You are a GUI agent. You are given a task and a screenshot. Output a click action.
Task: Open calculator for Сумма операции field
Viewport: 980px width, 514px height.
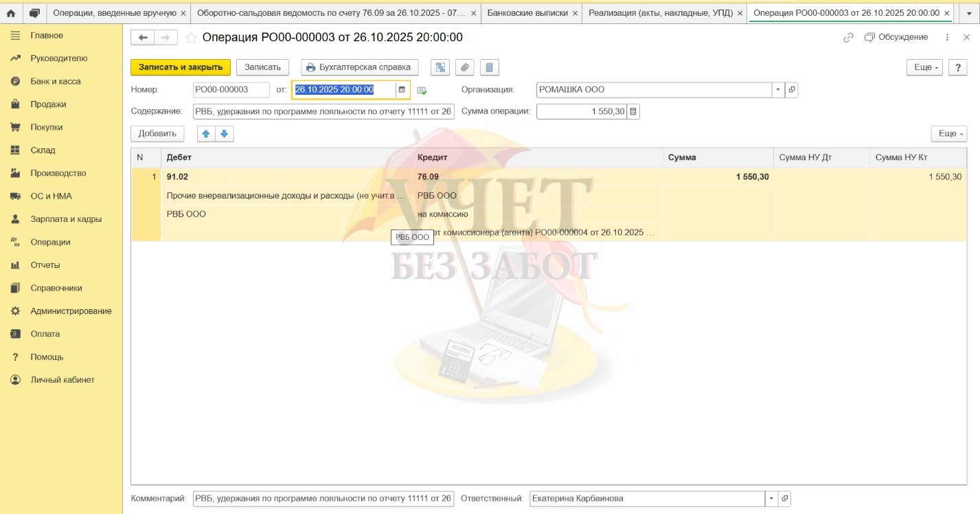(633, 111)
